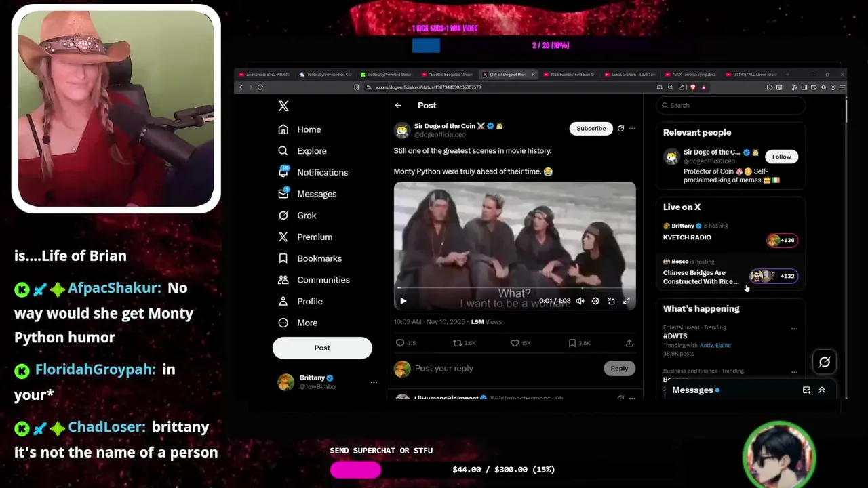The image size is (868, 488).
Task: Click Grok icon next to Subscribe
Action: 620,128
